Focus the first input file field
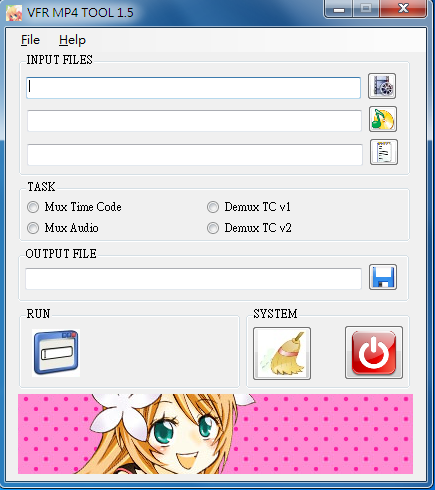This screenshot has width=435, height=490. [x=193, y=88]
